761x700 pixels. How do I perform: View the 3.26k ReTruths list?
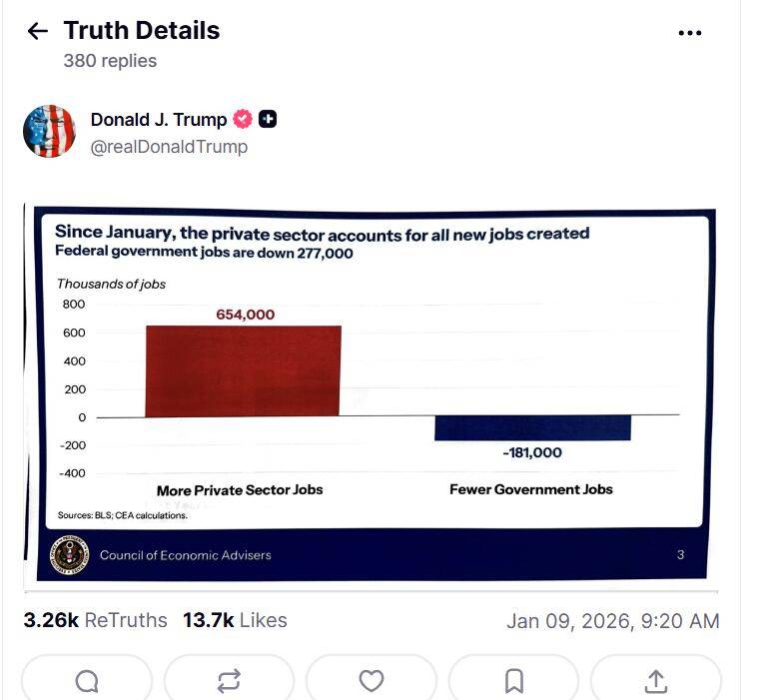pos(95,620)
